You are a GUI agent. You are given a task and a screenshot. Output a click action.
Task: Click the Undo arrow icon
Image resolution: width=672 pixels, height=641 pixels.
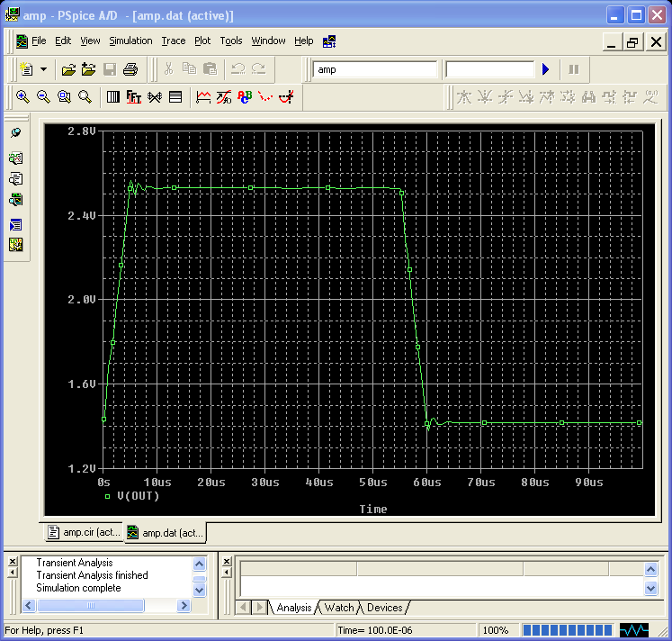point(237,68)
